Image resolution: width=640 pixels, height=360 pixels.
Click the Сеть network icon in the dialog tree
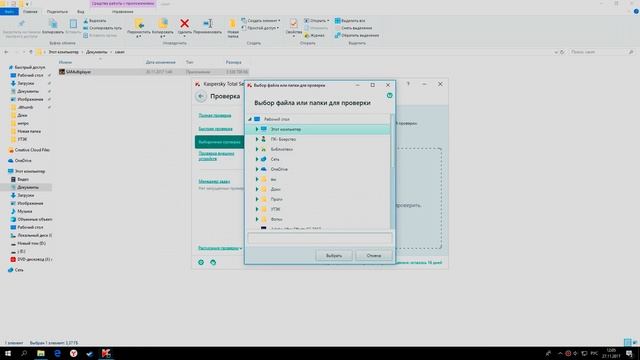tap(264, 159)
